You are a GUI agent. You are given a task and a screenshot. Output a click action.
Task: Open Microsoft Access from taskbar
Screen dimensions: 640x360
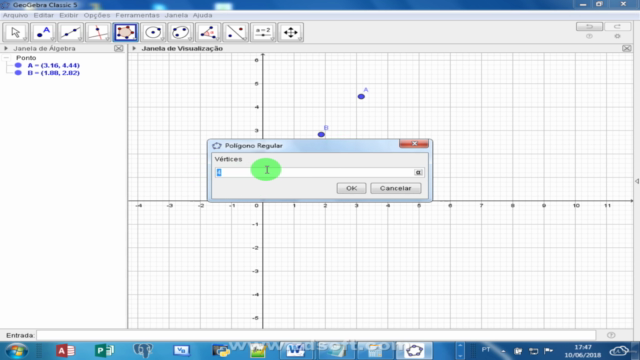65,351
